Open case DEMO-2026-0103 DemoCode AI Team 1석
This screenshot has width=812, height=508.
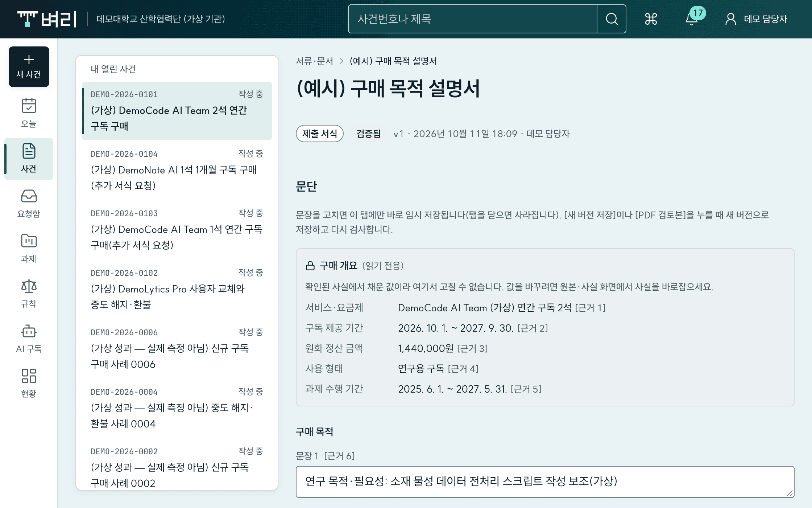point(177,229)
